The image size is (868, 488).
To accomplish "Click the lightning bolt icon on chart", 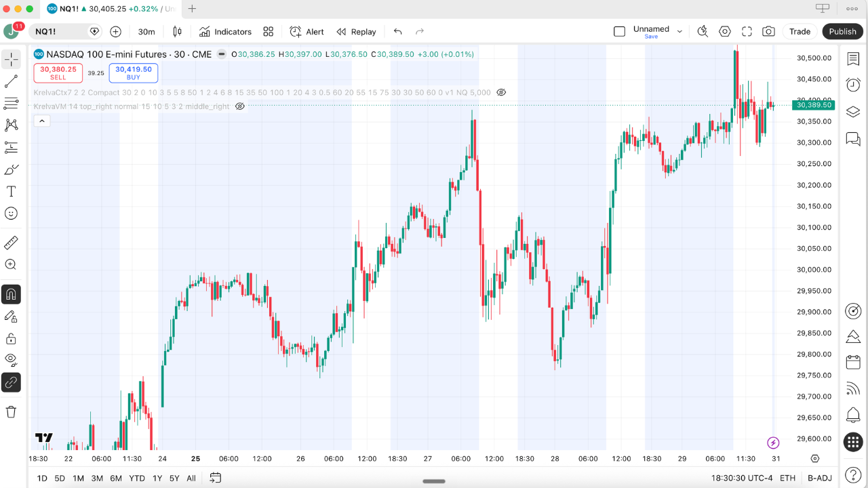I will [x=773, y=443].
